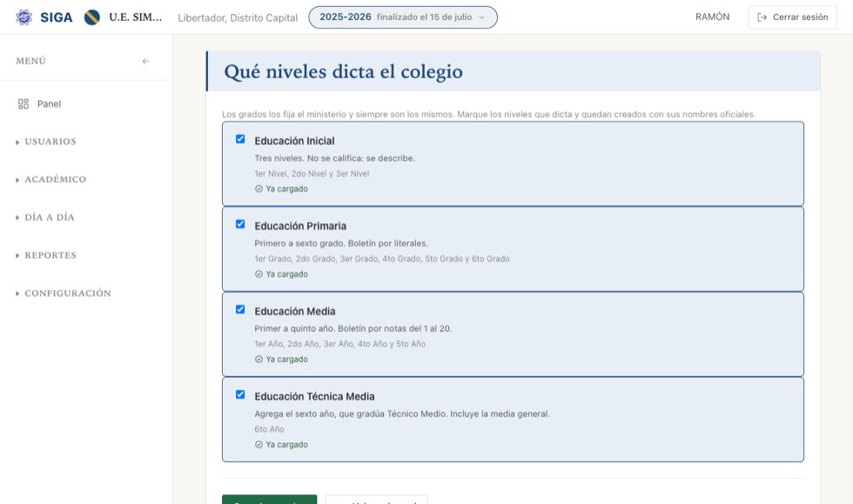Click the '1er Año, 2do Año...' years list

(x=340, y=344)
